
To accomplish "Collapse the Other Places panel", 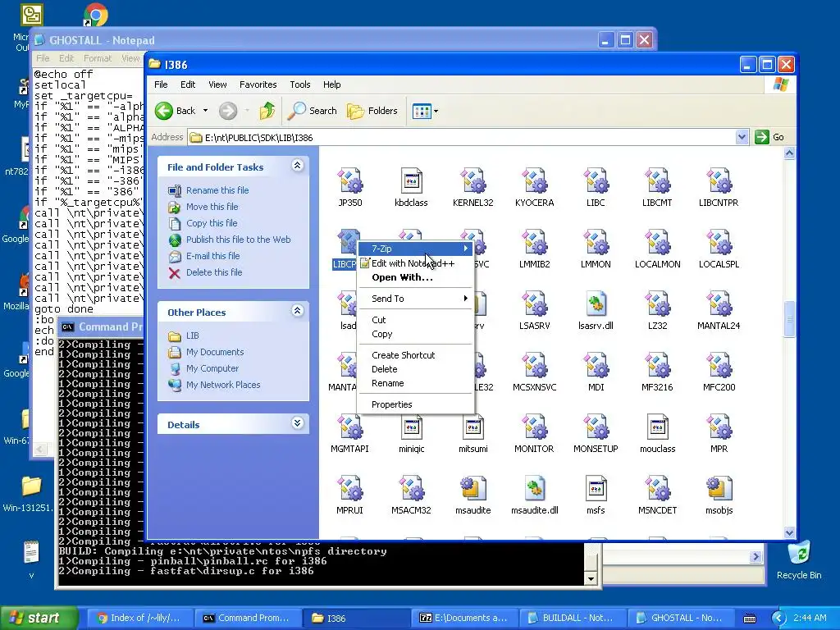I will [297, 311].
